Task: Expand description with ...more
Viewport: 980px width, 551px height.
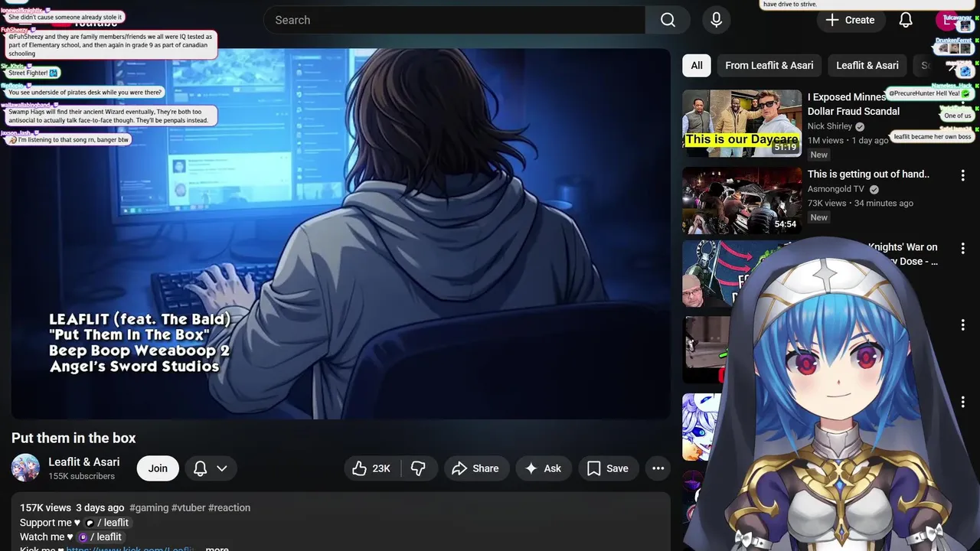Action: pyautogui.click(x=217, y=549)
